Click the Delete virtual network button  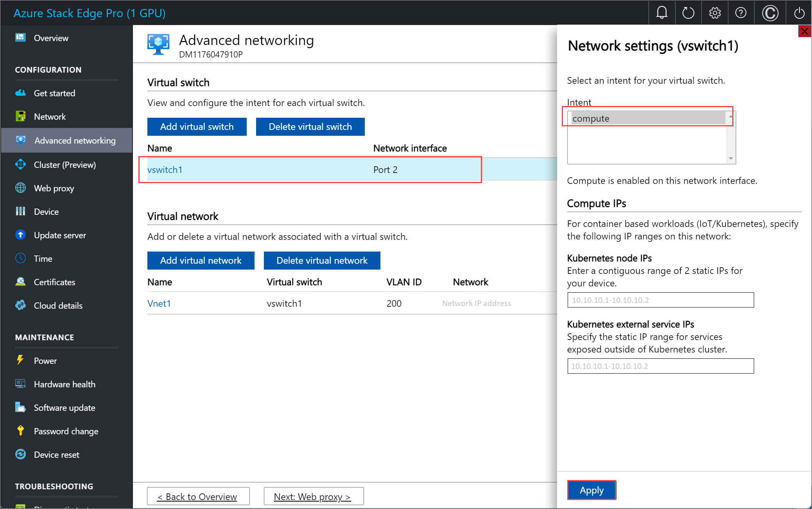(x=322, y=260)
